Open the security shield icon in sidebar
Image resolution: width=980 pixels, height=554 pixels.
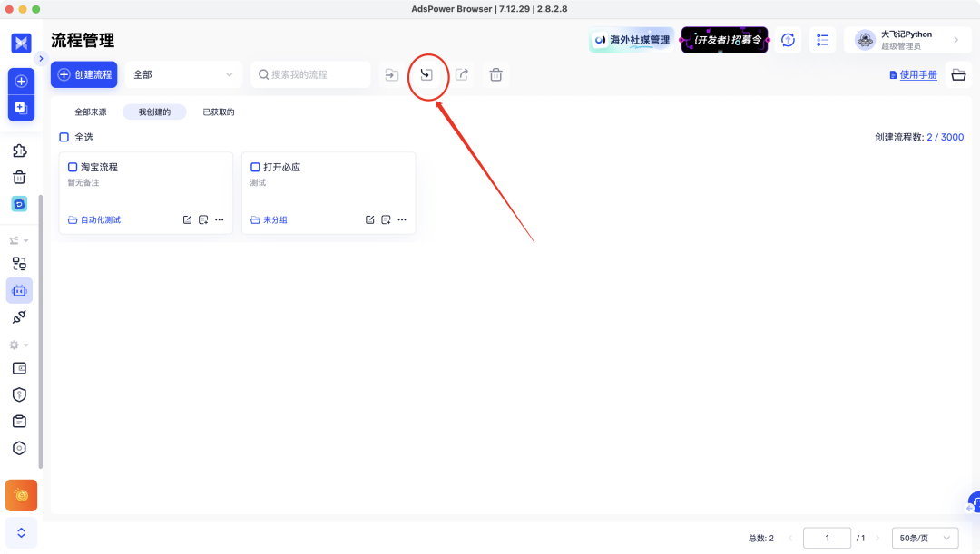click(19, 394)
